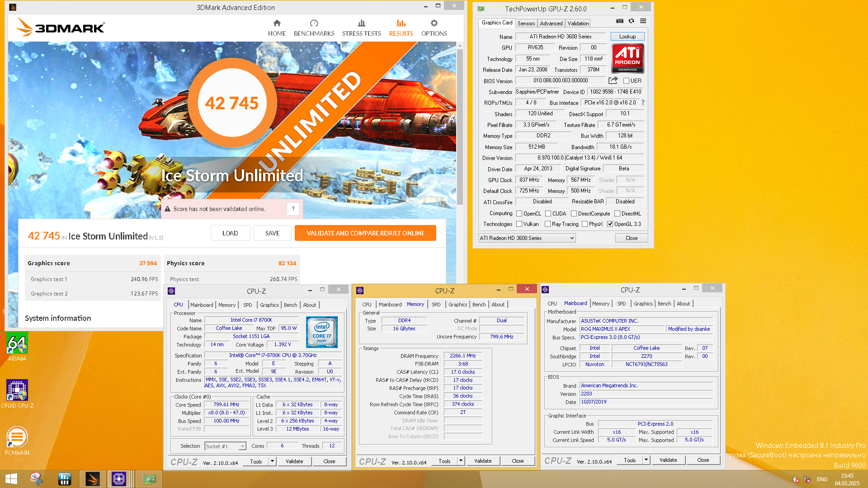This screenshot has height=488, width=868.
Task: Toggle UEFI checkbox in GPU-Z
Action: coord(626,81)
